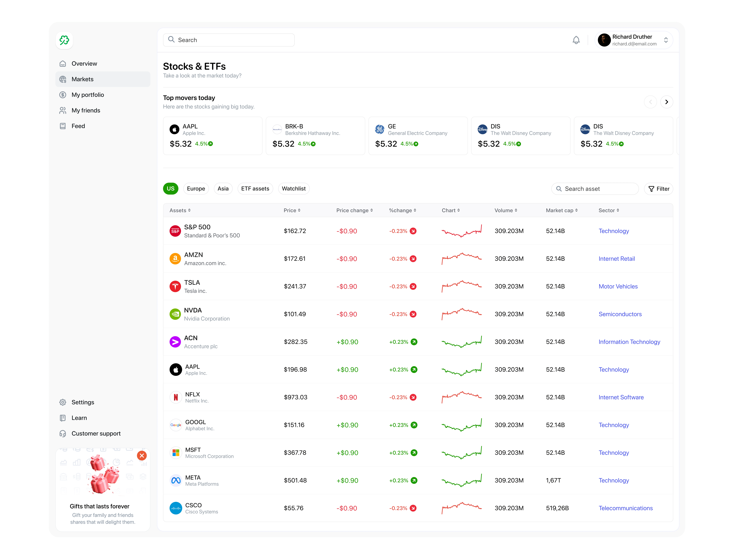Click the funnel Filter icon

pyautogui.click(x=651, y=189)
